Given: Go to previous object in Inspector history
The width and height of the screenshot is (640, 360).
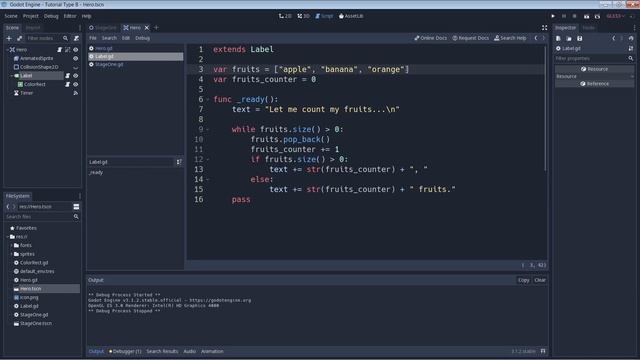Looking at the screenshot, I should pyautogui.click(x=613, y=38).
